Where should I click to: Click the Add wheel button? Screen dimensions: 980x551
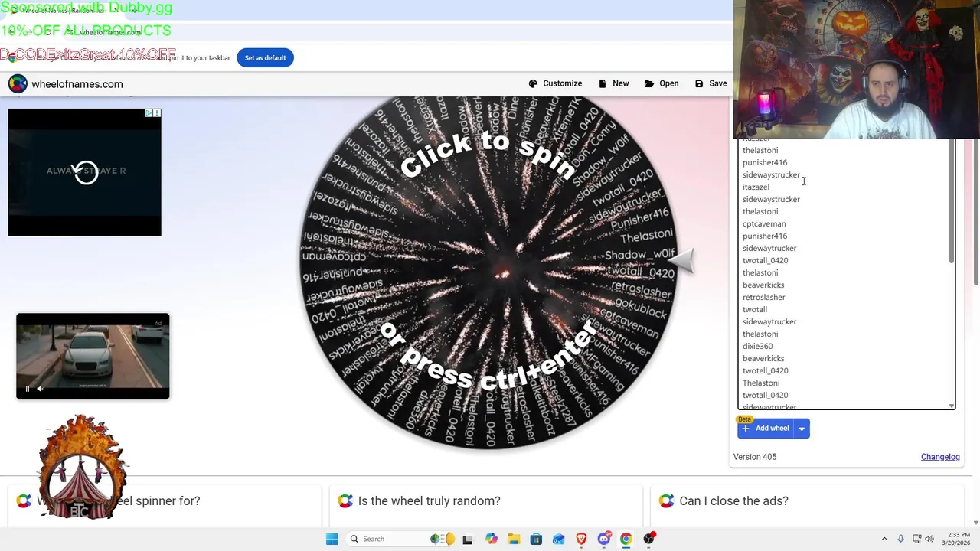(766, 429)
